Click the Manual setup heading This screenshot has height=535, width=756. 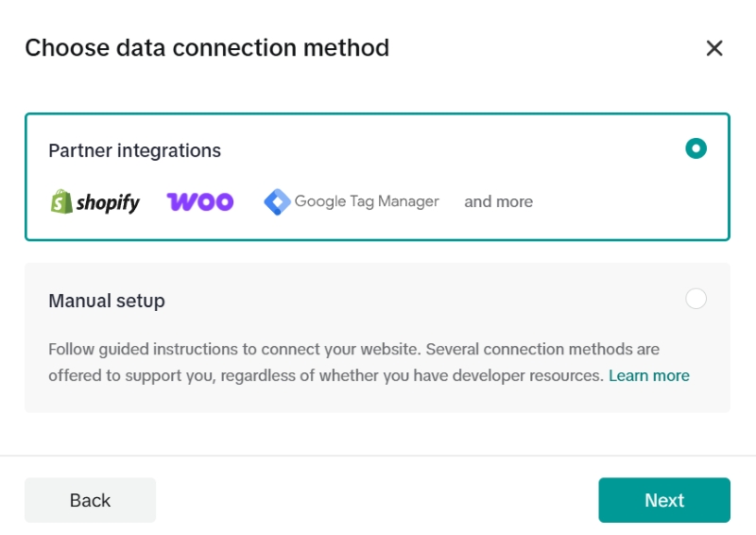pos(107,302)
